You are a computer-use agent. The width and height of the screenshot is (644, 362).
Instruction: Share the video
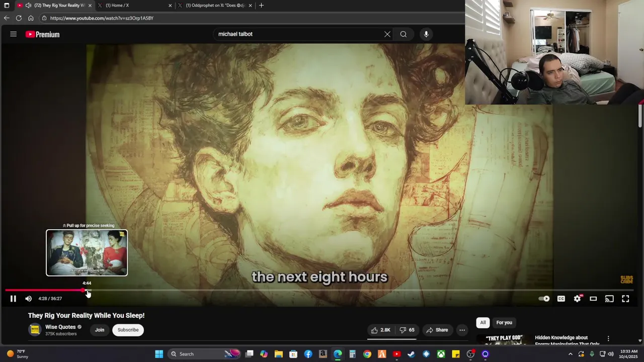[x=437, y=330]
